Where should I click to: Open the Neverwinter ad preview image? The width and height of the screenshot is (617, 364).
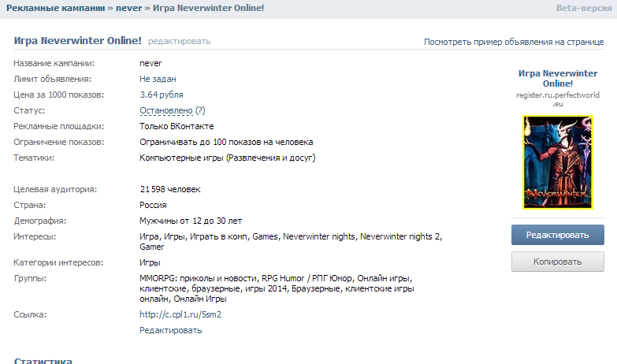click(558, 162)
